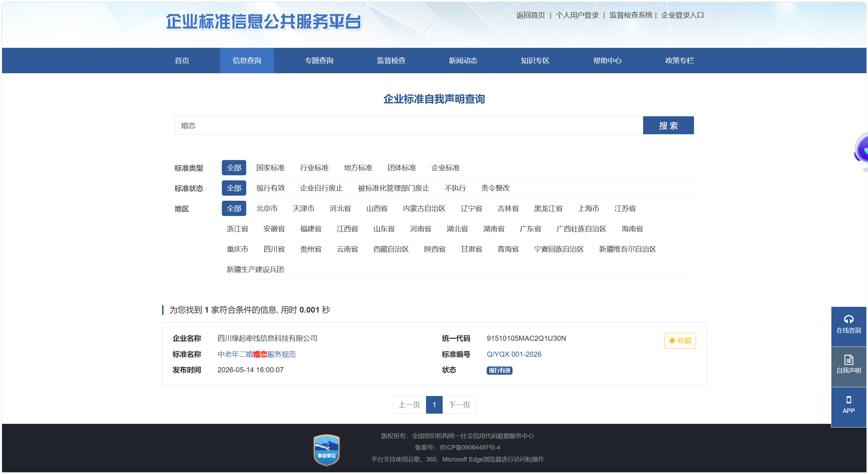Filter region by 广西壮族自治区
This screenshot has height=474, width=868.
[581, 229]
